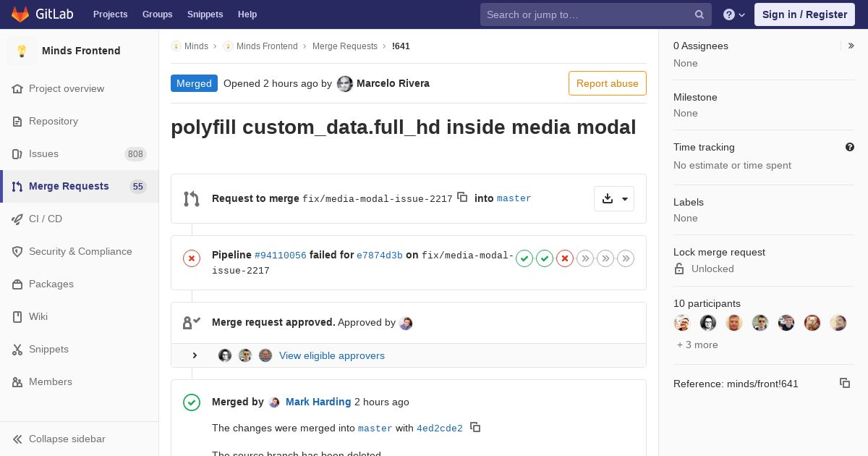Open Snippets in top navigation
Image resolution: width=868 pixels, height=456 pixels.
[x=205, y=14]
